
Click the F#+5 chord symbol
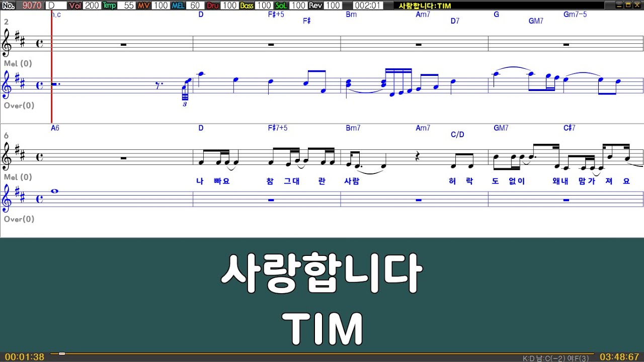pos(276,14)
